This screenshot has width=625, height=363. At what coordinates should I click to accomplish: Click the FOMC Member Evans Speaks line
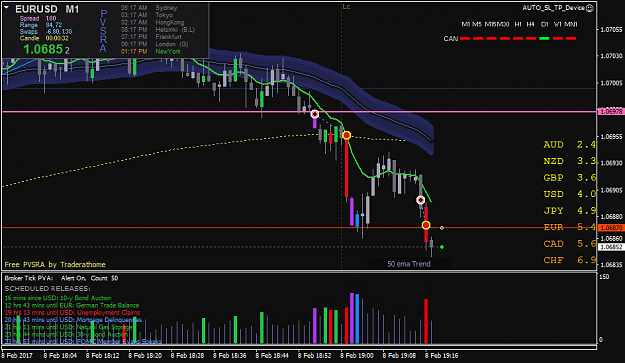click(x=83, y=341)
